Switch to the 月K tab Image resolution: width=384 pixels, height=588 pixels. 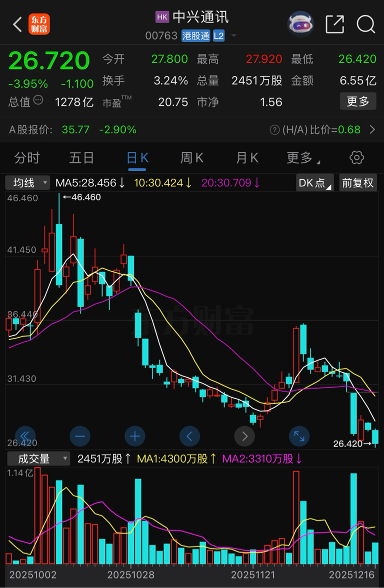point(247,158)
